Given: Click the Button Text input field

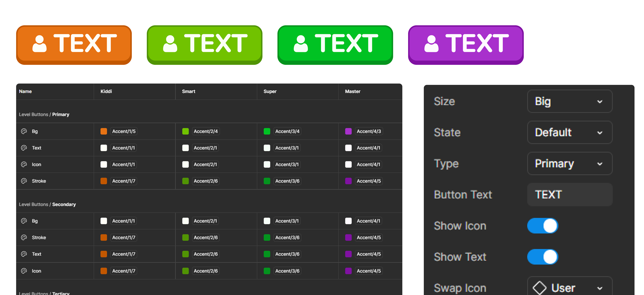Looking at the screenshot, I should (x=569, y=195).
